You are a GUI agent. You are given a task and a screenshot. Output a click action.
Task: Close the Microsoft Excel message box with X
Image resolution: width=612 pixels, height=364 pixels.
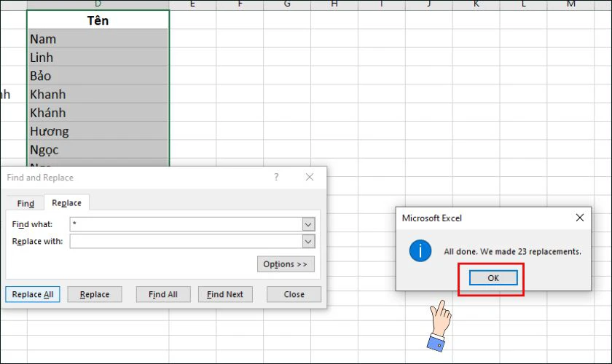(x=579, y=218)
